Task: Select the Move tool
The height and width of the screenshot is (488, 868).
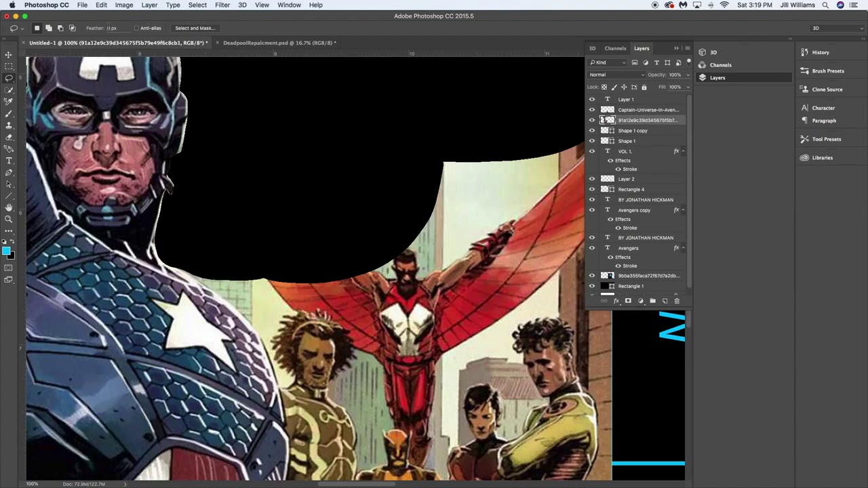Action: pos(9,55)
